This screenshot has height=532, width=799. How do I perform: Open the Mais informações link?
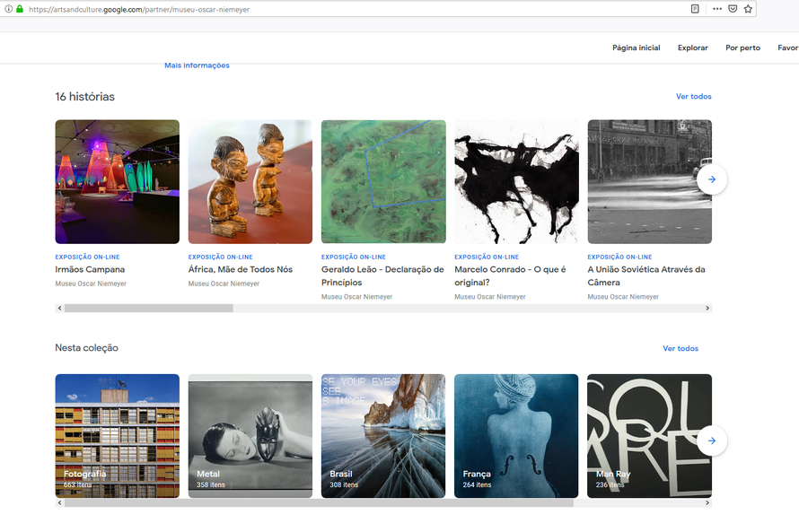tap(197, 65)
